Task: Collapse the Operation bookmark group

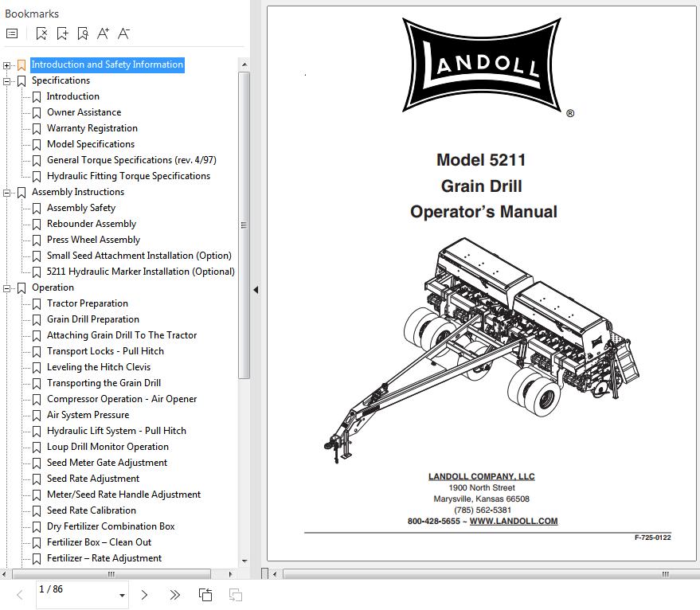Action: pyautogui.click(x=6, y=288)
